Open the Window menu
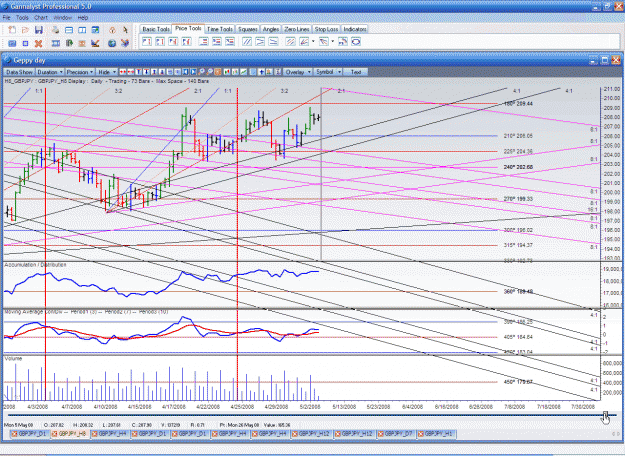Image resolution: width=625 pixels, height=456 pixels. tap(62, 18)
